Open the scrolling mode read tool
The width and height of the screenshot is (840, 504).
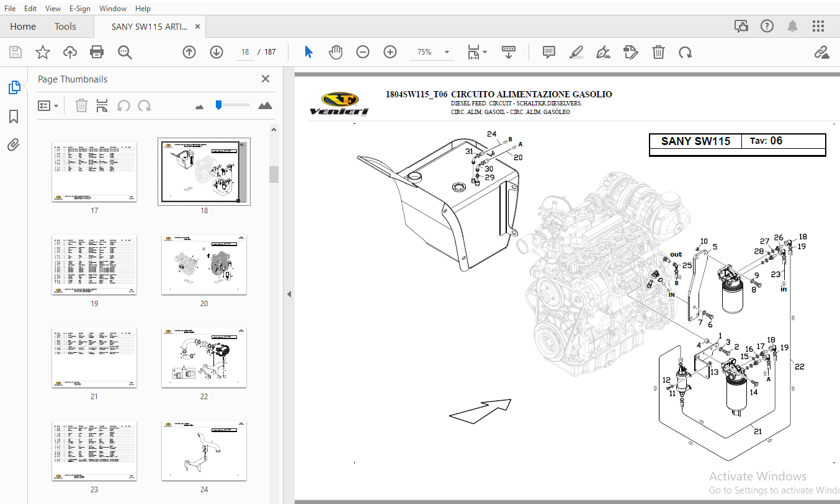(509, 52)
